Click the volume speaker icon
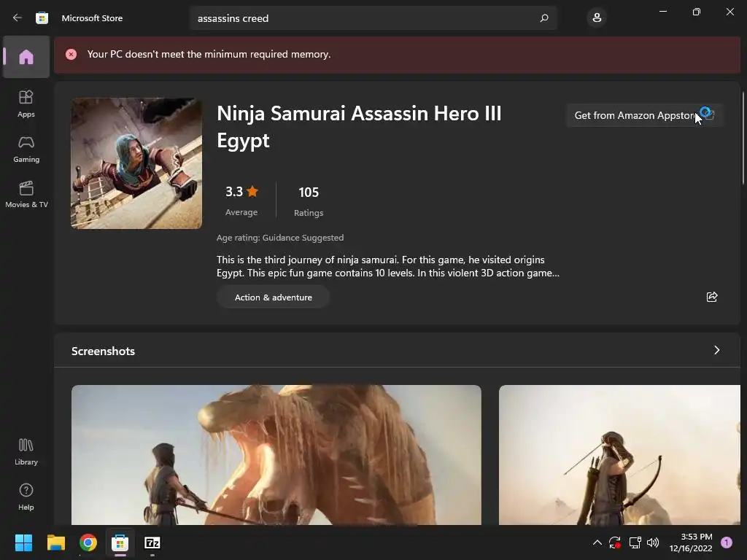 653,542
